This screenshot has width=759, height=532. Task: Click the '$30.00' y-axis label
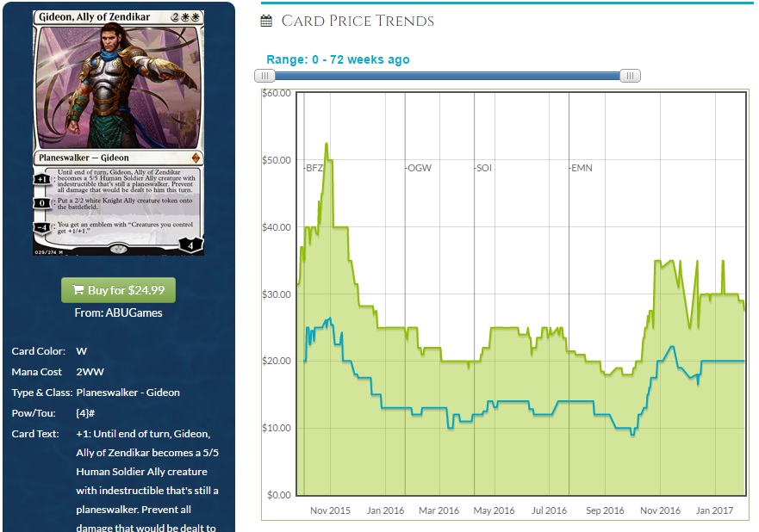click(x=277, y=294)
